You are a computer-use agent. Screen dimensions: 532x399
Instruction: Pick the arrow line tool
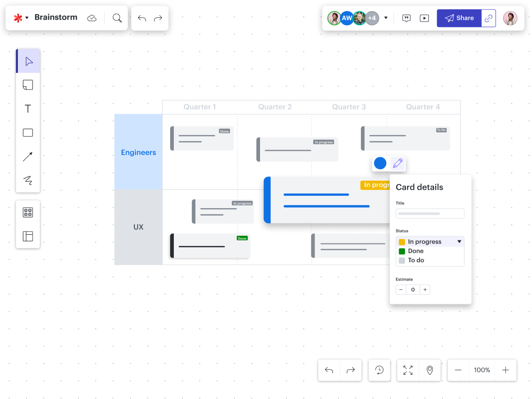click(28, 157)
